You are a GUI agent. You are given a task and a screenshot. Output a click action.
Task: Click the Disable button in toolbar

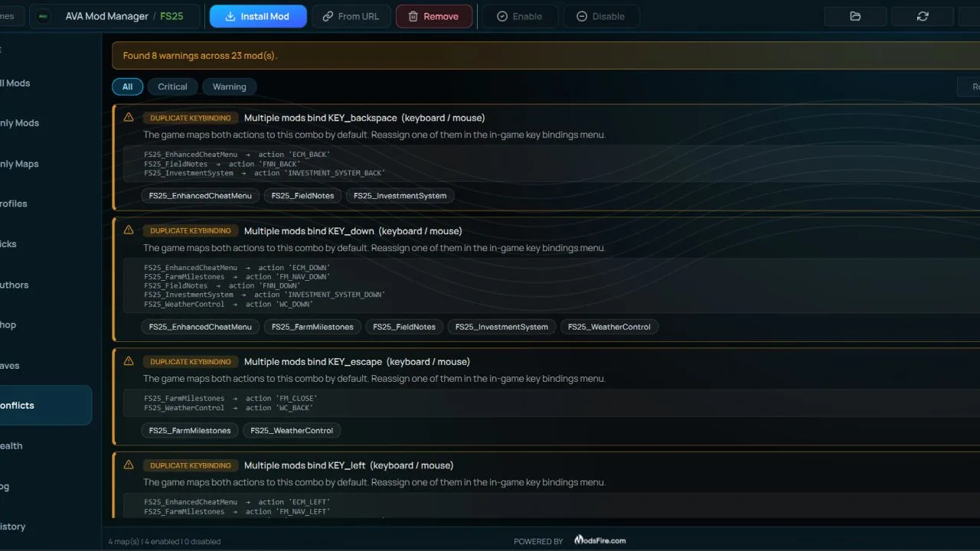click(x=601, y=16)
